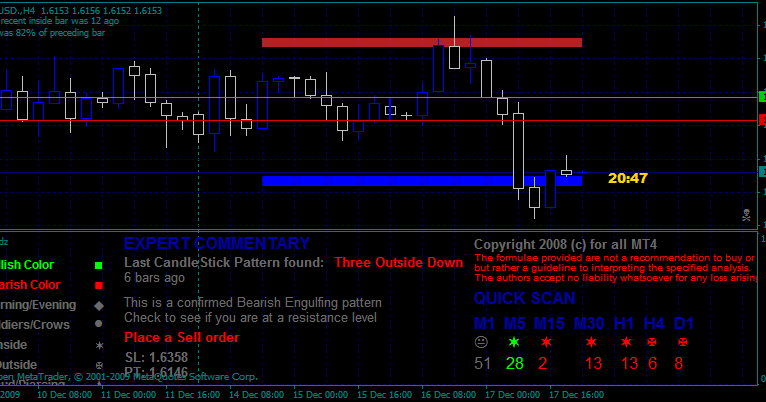
Task: Click the star symbol for Inside legend
Action: click(x=99, y=345)
